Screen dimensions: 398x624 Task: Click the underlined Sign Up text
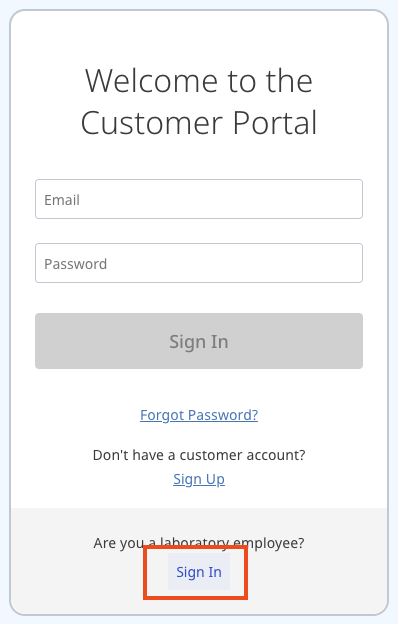[199, 479]
